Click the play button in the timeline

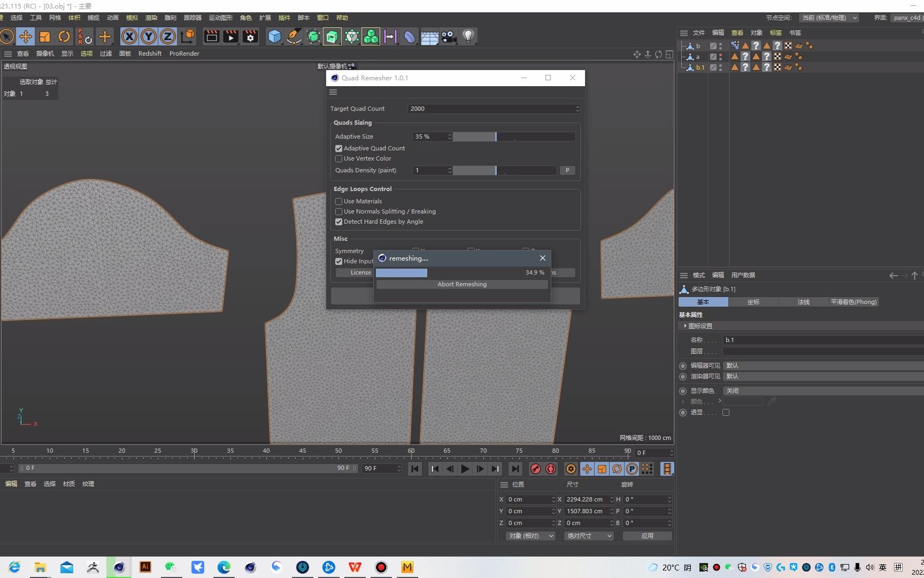coord(465,469)
